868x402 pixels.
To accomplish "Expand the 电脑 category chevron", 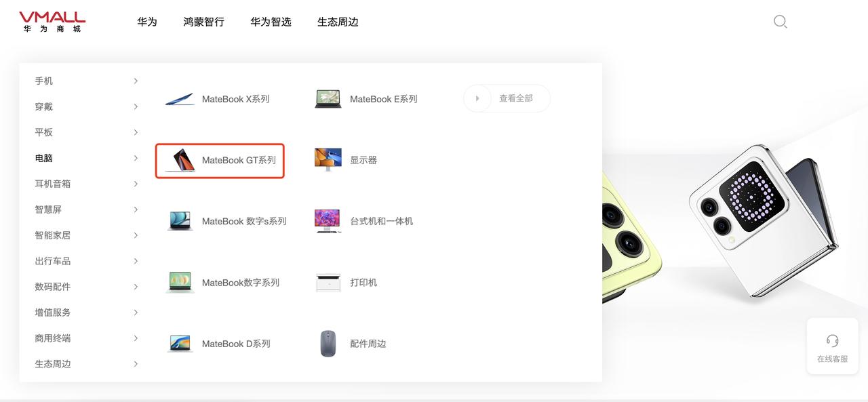I will (136, 158).
